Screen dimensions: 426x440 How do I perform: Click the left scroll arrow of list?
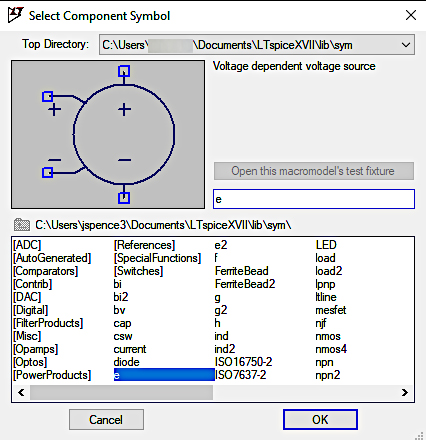tap(21, 392)
